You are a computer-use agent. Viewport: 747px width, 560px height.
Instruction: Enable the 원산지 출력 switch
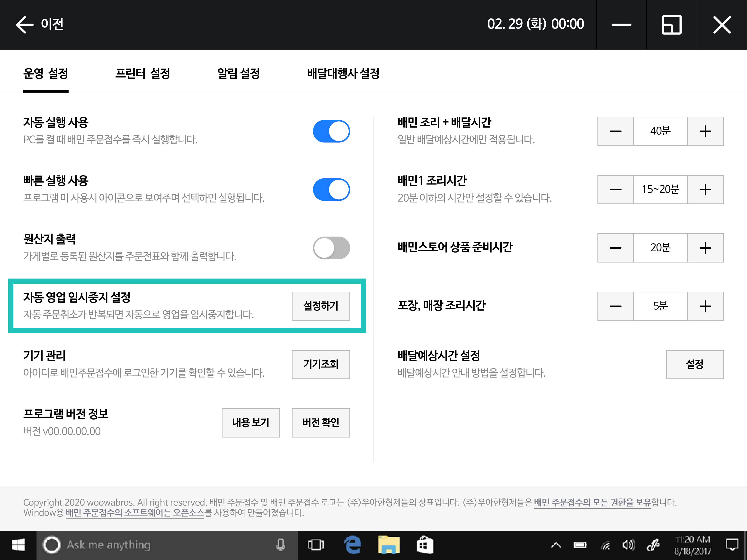pos(331,248)
